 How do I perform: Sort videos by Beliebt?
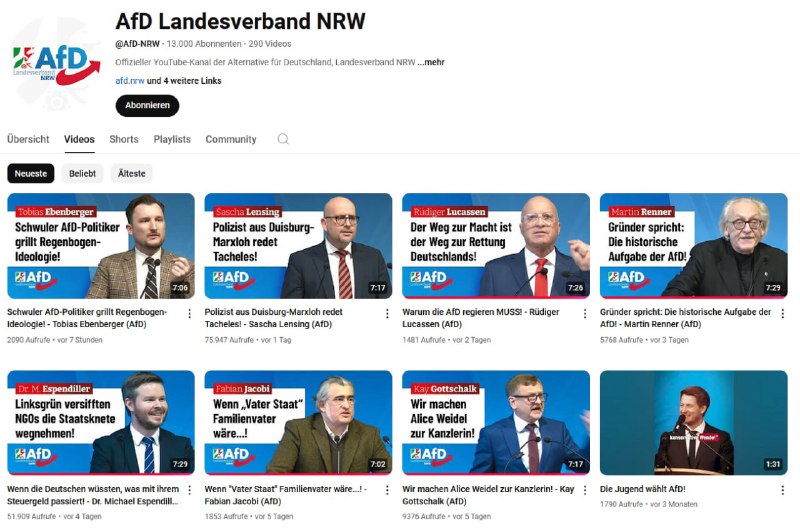82,173
